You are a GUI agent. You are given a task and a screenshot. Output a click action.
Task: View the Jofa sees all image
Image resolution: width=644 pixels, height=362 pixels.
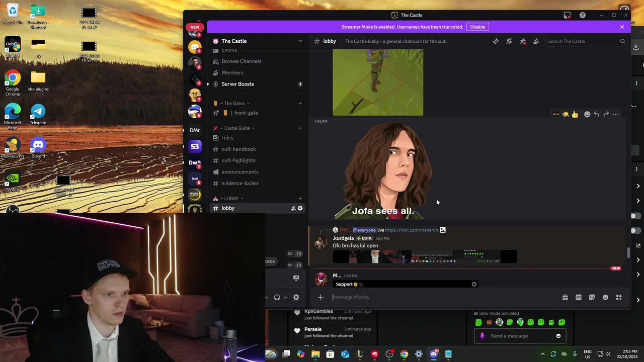383,171
